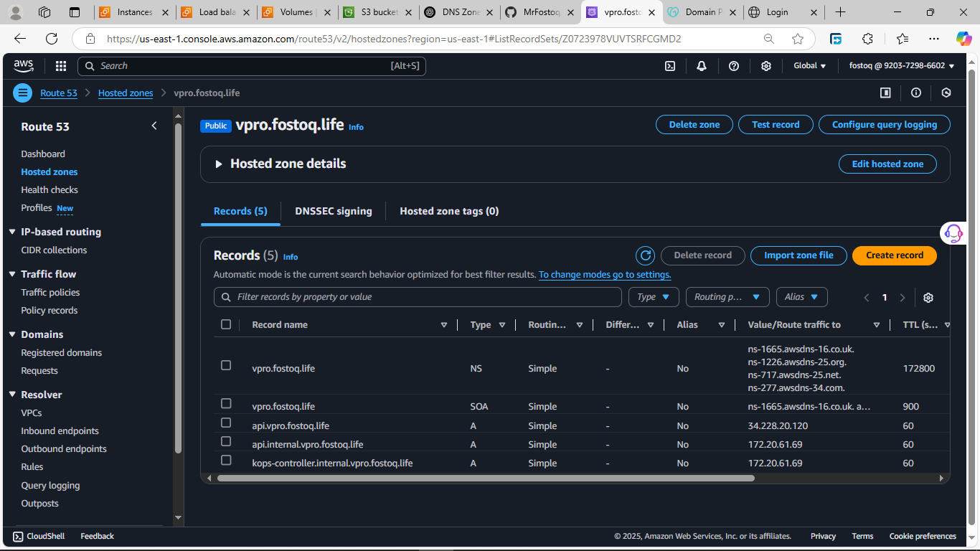Open a new browser tab
The width and height of the screenshot is (980, 551).
pos(841,12)
